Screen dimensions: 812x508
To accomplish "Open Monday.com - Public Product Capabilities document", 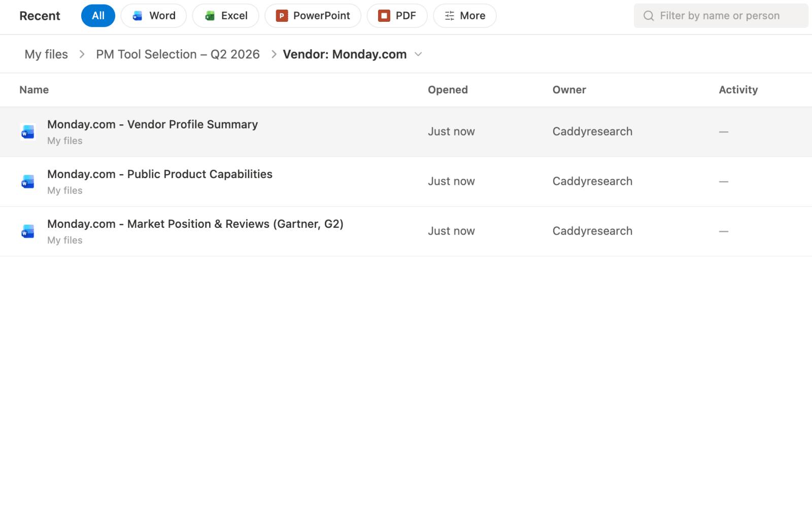I will [x=160, y=174].
